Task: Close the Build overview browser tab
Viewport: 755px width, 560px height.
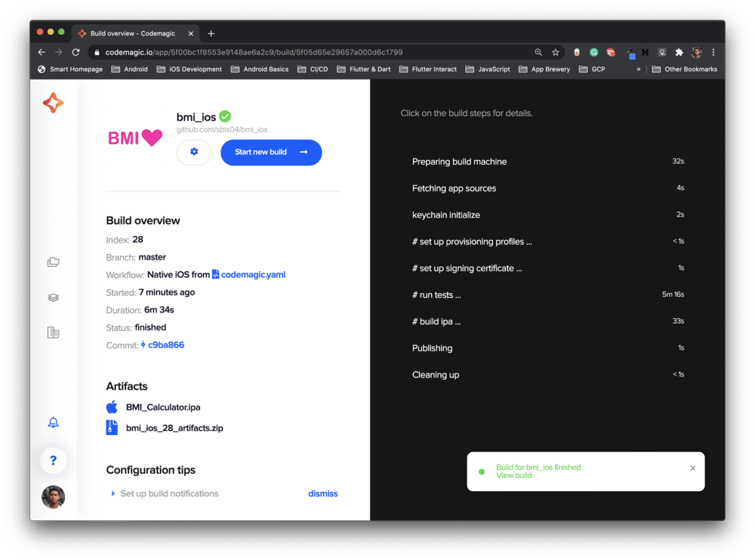Action: click(192, 34)
